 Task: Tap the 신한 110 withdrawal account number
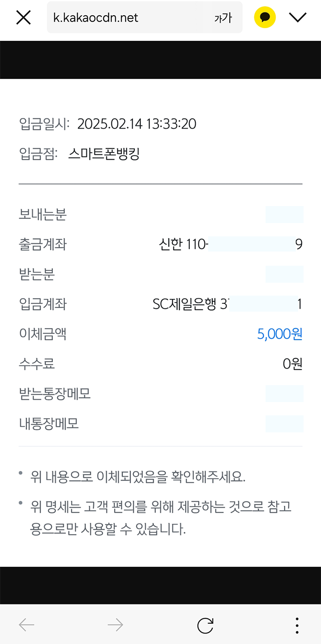click(229, 244)
